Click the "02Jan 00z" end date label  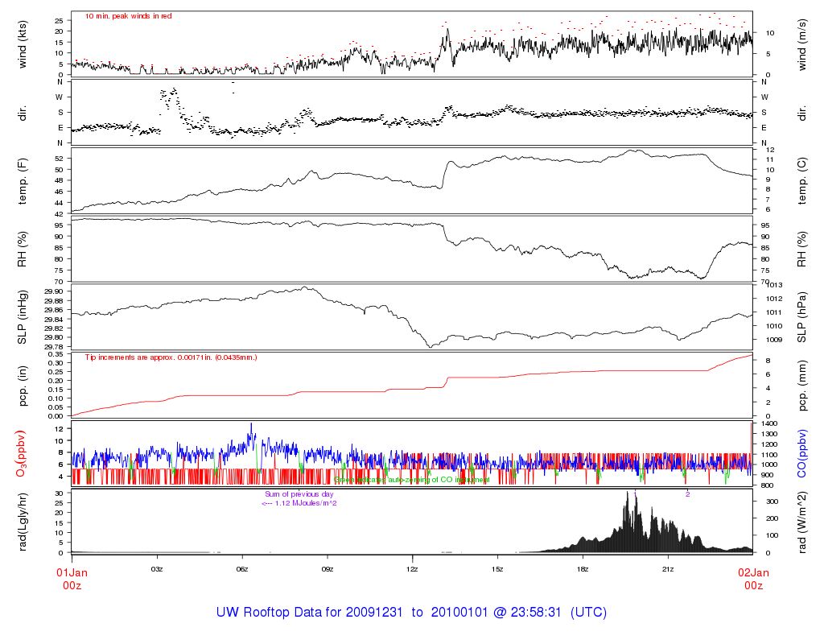click(753, 580)
